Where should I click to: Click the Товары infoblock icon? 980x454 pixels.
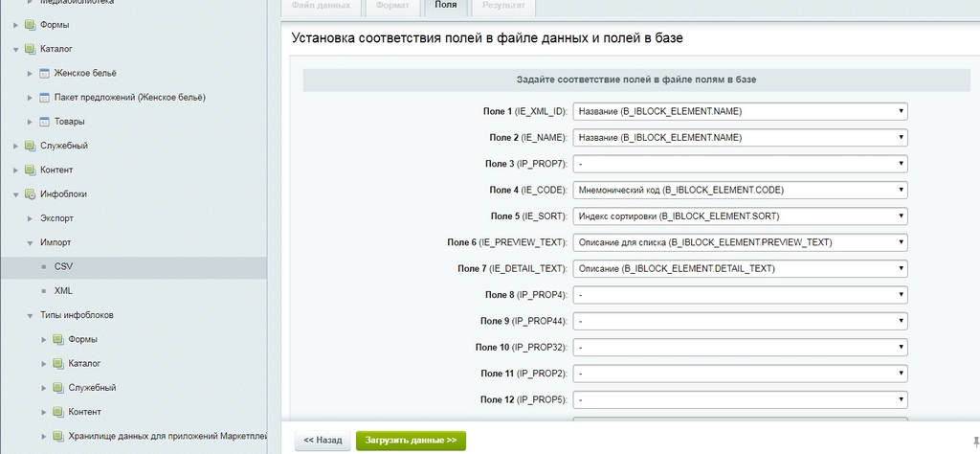click(x=44, y=122)
